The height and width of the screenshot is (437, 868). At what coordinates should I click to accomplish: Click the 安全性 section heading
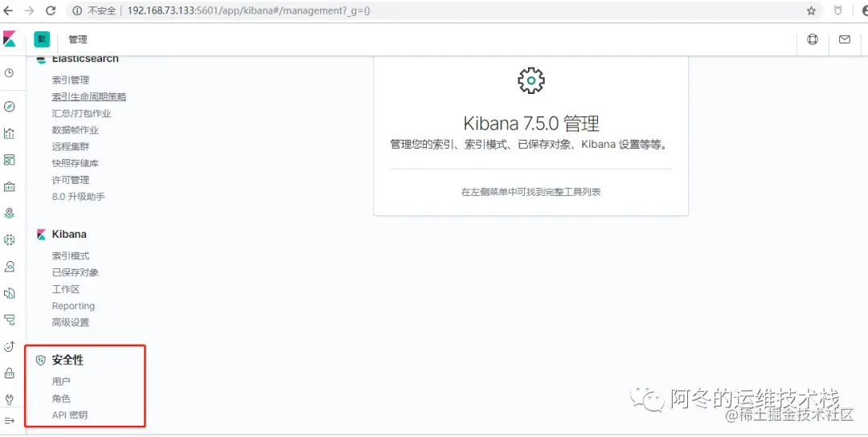click(68, 361)
